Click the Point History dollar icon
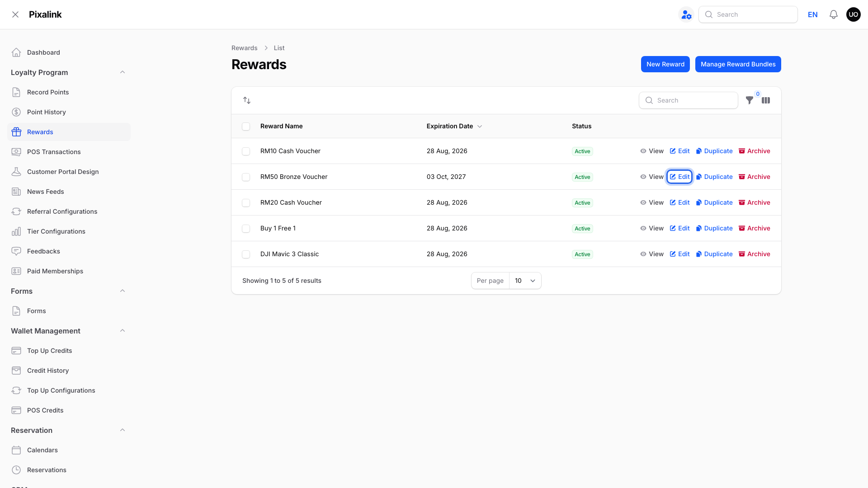 [x=16, y=112]
